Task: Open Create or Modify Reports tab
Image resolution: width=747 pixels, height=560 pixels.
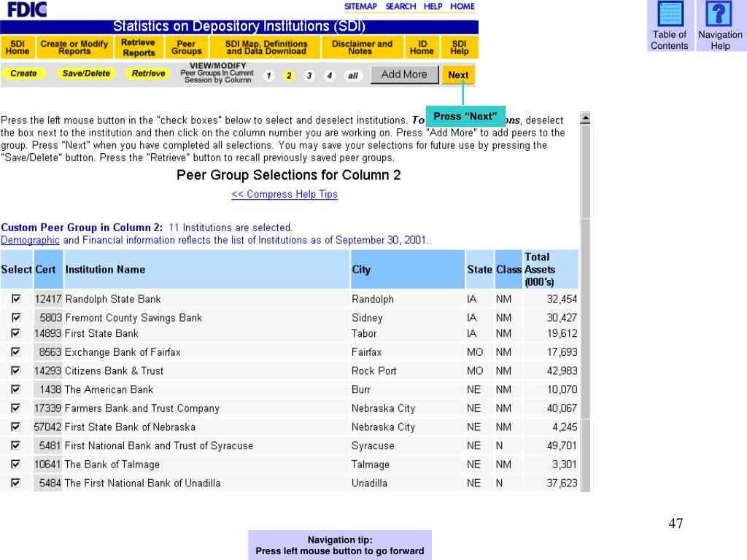Action: pyautogui.click(x=74, y=47)
